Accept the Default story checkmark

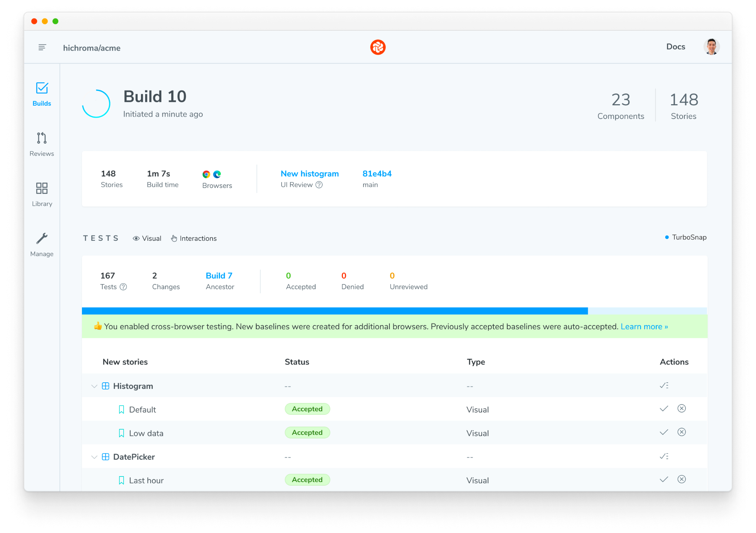tap(664, 409)
